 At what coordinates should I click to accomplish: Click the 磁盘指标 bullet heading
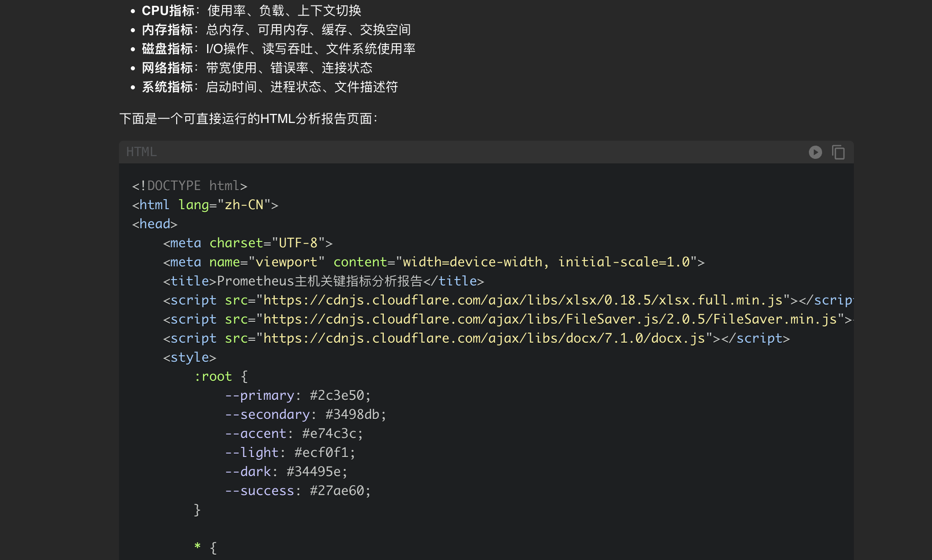coord(168,49)
